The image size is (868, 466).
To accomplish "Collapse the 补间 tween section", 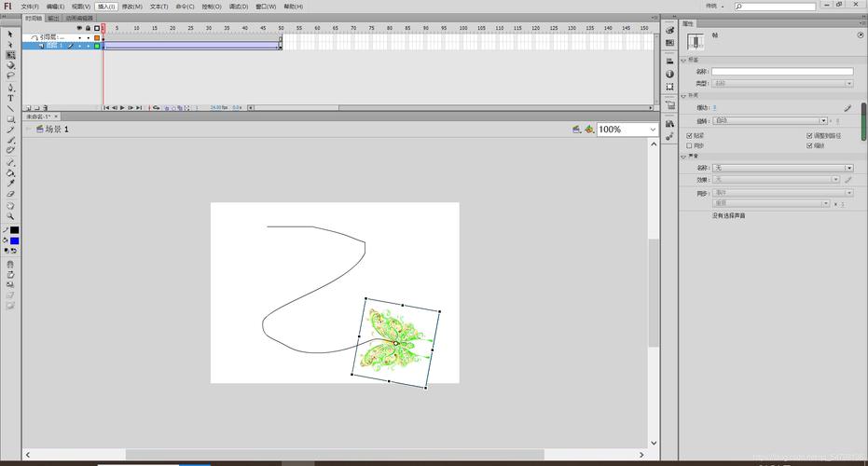I will pyautogui.click(x=683, y=96).
